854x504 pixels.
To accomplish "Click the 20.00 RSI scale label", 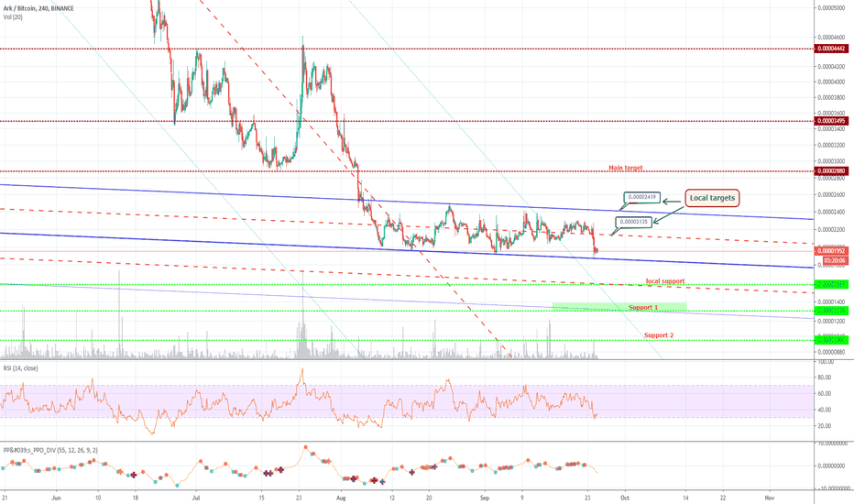I will coord(825,426).
